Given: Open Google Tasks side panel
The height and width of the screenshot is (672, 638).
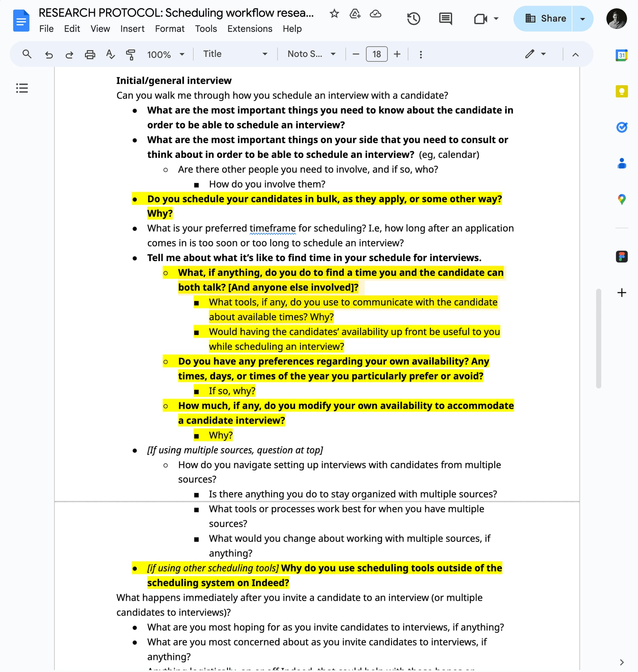Looking at the screenshot, I should (x=621, y=127).
